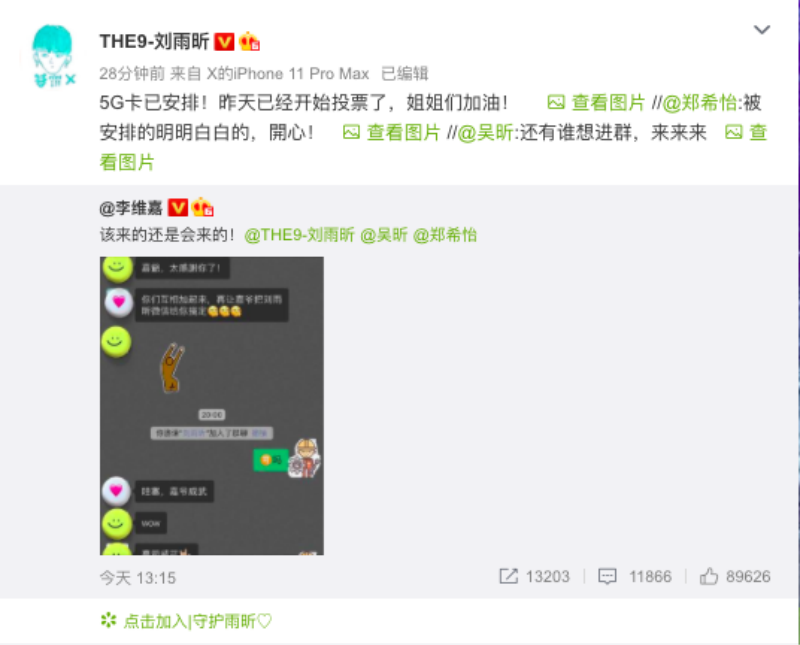
Task: Open the THE9-刘雨昕 username link
Action: pyautogui.click(x=155, y=41)
